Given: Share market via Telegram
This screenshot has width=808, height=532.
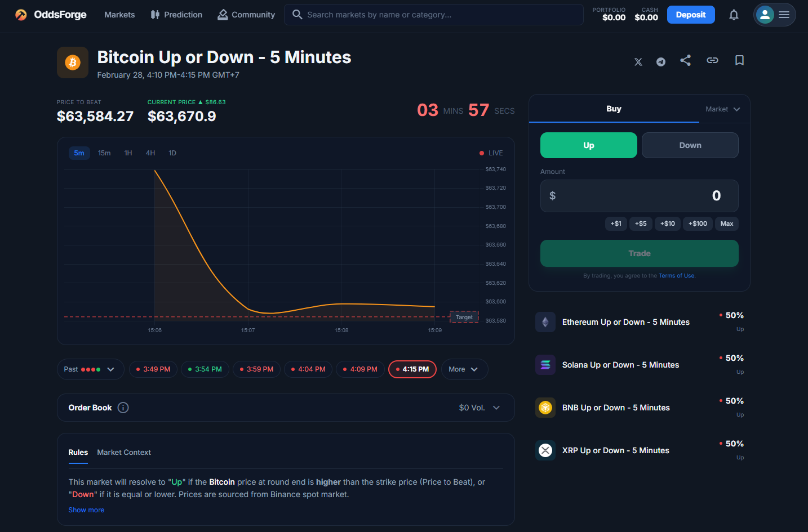Looking at the screenshot, I should 661,61.
